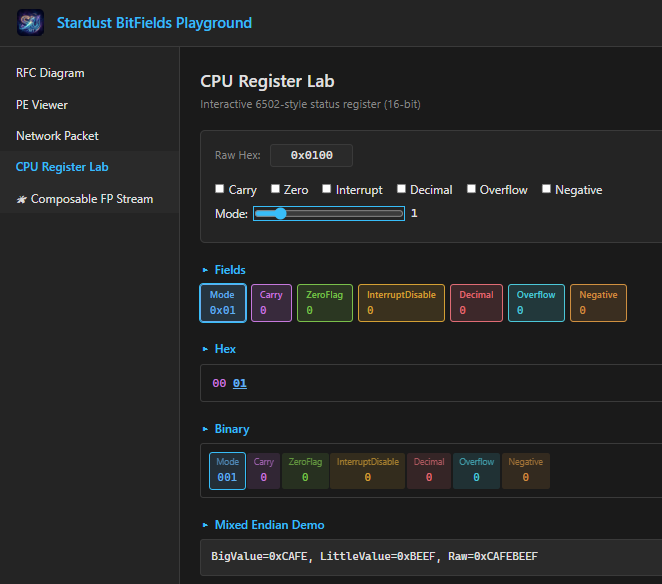Click the Mode slider track
The height and width of the screenshot is (584, 662).
(x=329, y=214)
